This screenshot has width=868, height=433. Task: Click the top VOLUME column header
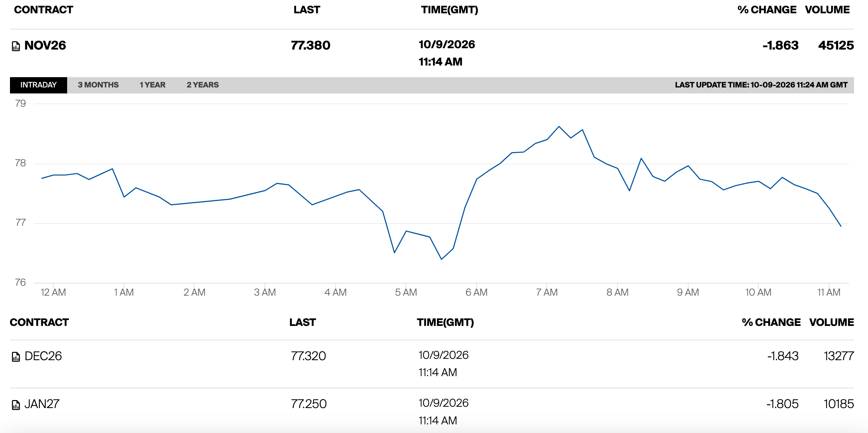click(827, 10)
